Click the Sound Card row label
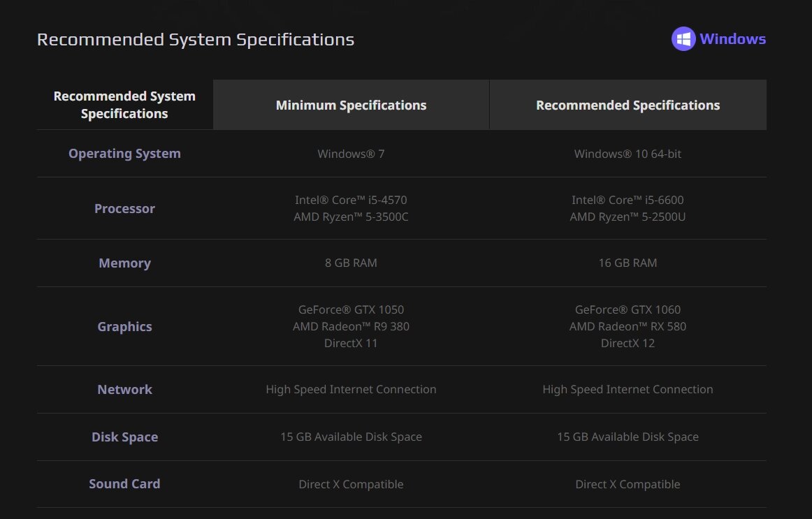This screenshot has height=519, width=812. click(125, 484)
